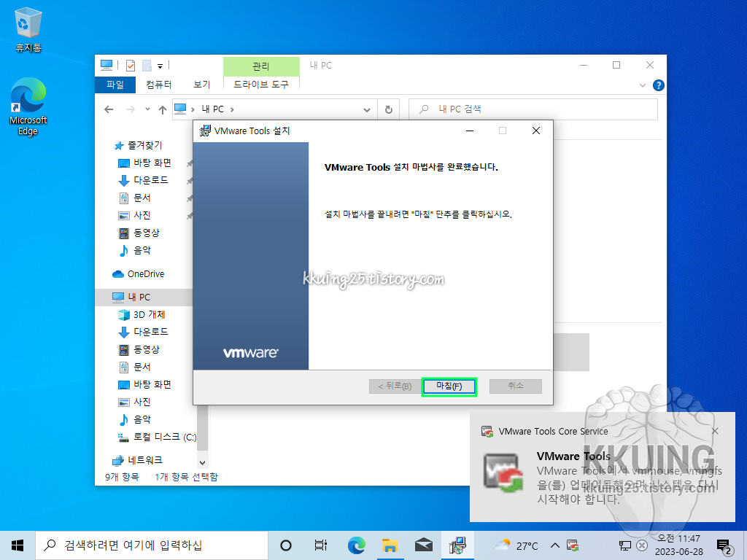Select 문서 under 즐겨찾기

pos(142,198)
